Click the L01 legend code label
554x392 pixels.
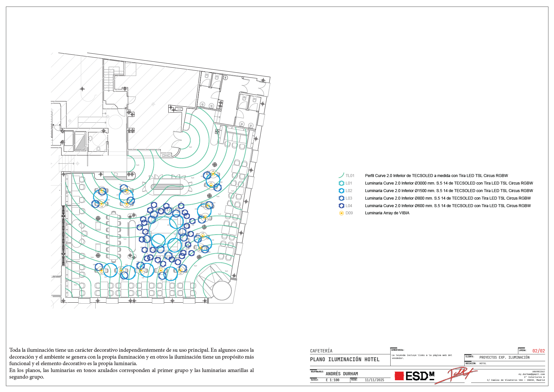(x=349, y=183)
